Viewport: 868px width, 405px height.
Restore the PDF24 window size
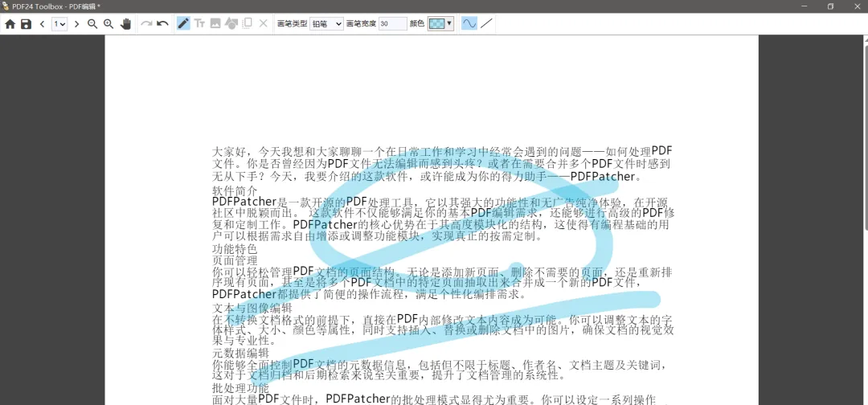tap(830, 6)
